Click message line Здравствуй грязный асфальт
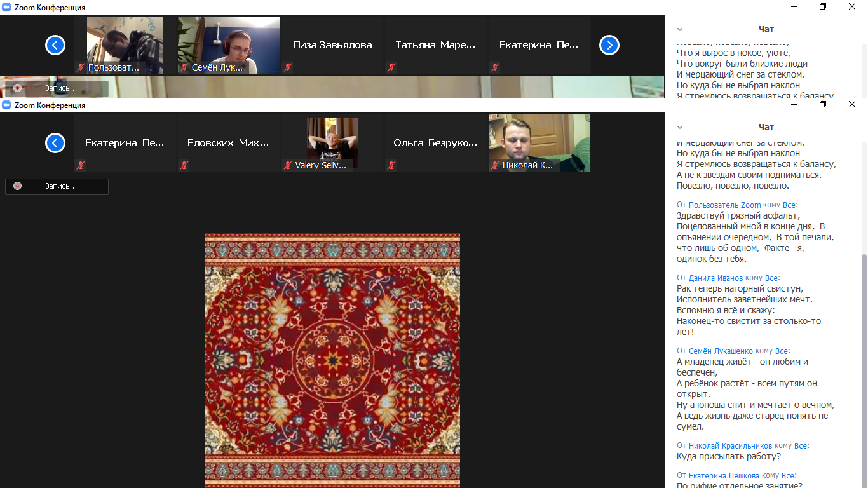Image resolution: width=868 pixels, height=488 pixels. (x=738, y=215)
